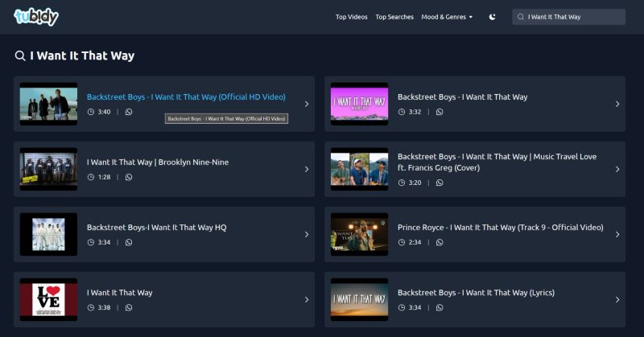The height and width of the screenshot is (337, 644).
Task: Open Brooklyn Nine-Nine video link
Action: click(158, 162)
